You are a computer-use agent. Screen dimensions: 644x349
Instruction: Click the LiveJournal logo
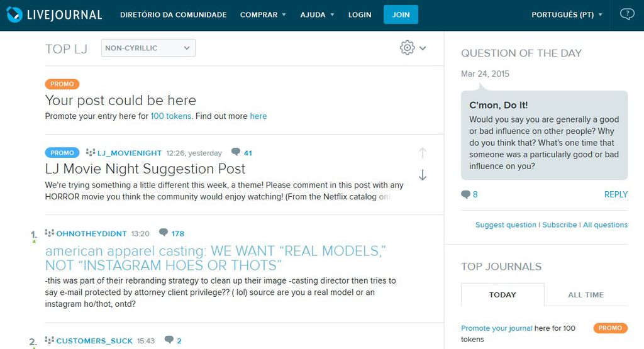pyautogui.click(x=54, y=15)
